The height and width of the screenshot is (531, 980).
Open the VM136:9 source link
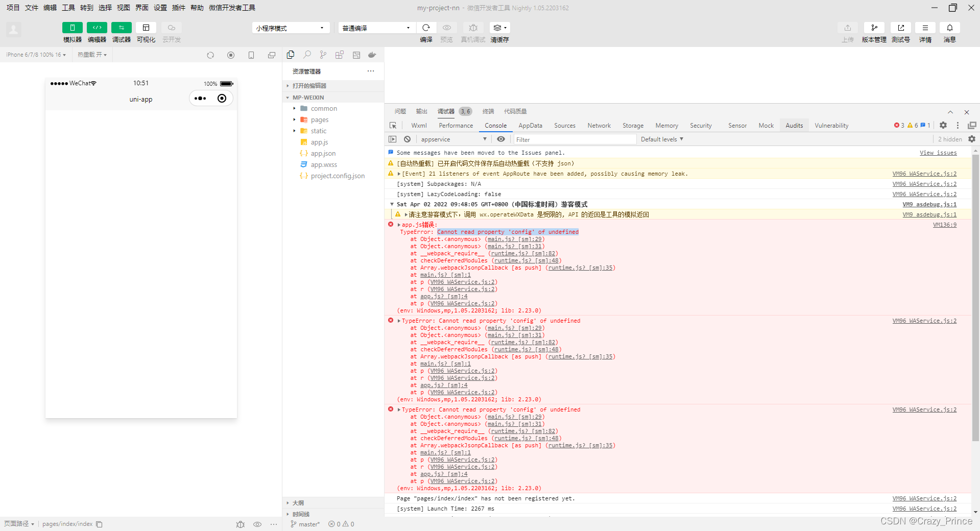(945, 225)
